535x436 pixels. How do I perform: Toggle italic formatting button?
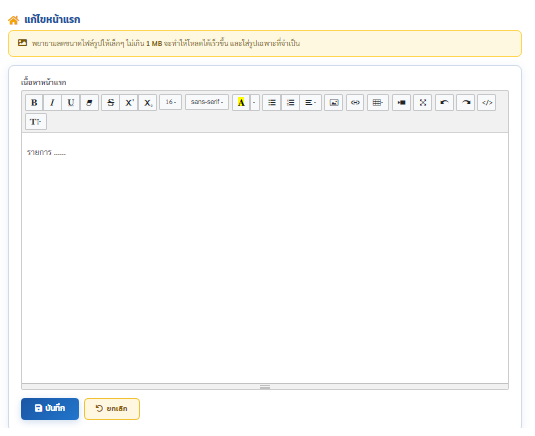(53, 103)
